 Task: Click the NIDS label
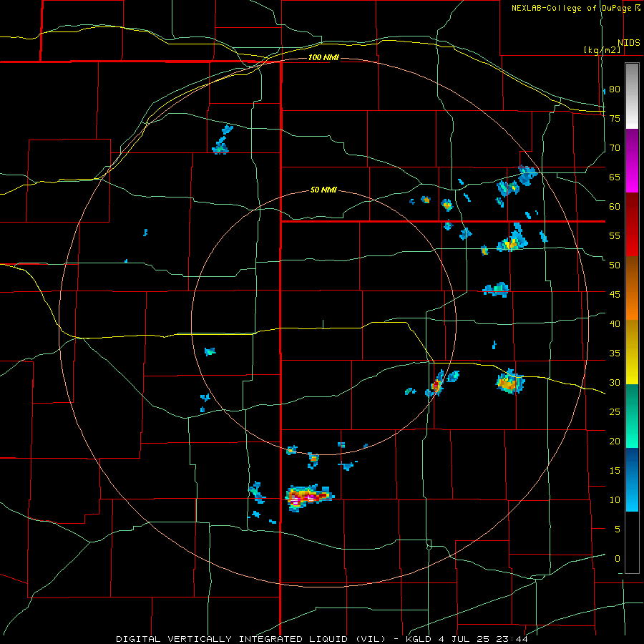(628, 43)
